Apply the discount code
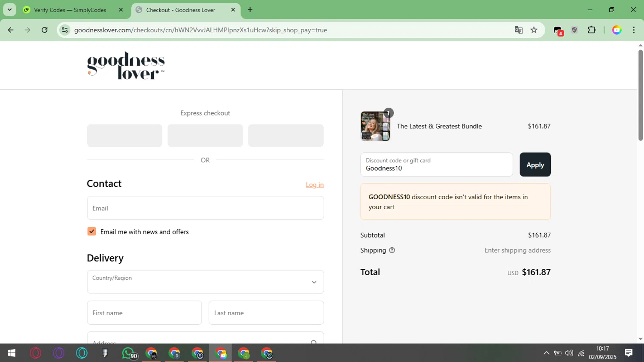This screenshot has width=644, height=362. (x=535, y=164)
